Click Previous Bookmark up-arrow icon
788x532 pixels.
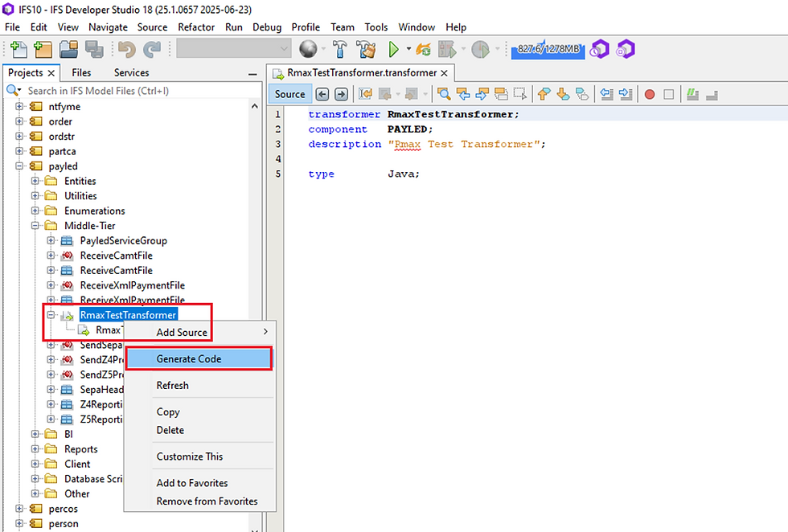(544, 94)
